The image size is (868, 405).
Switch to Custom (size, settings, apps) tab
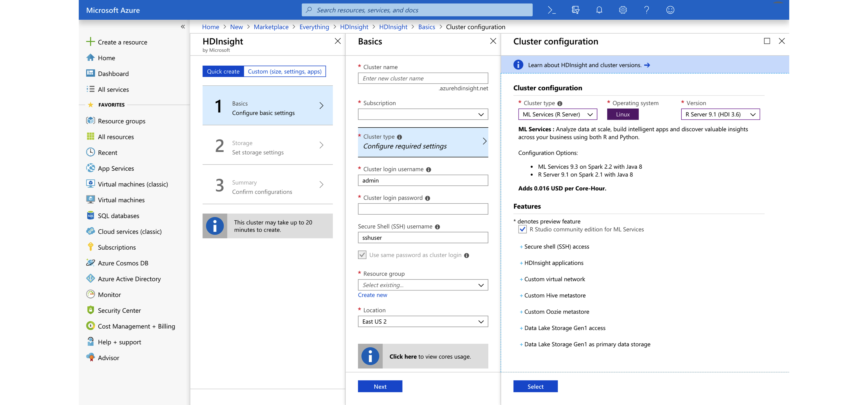point(285,71)
